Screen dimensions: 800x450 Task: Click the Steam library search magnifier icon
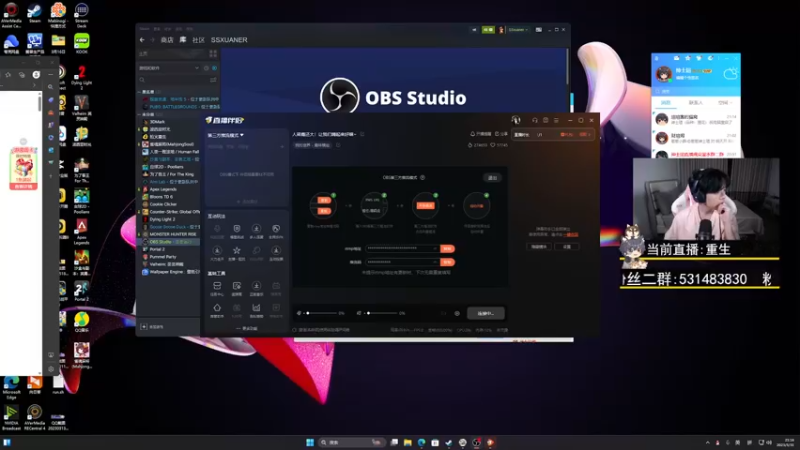142,80
